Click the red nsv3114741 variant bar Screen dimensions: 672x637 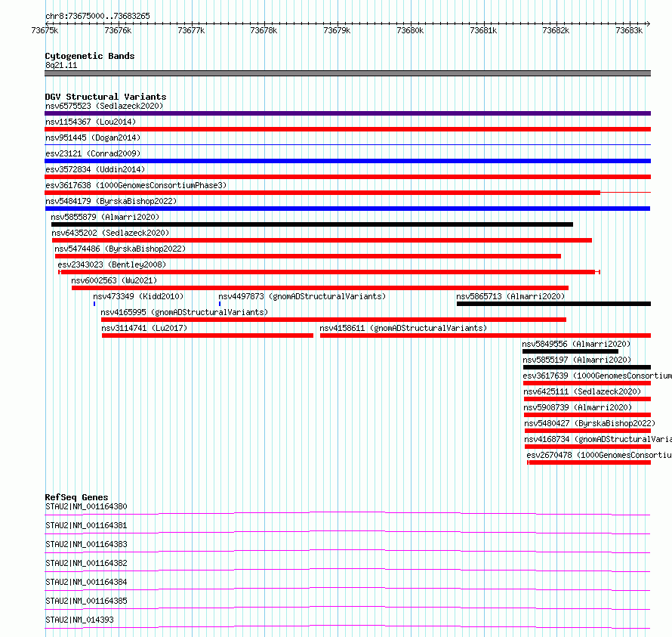pos(208,336)
